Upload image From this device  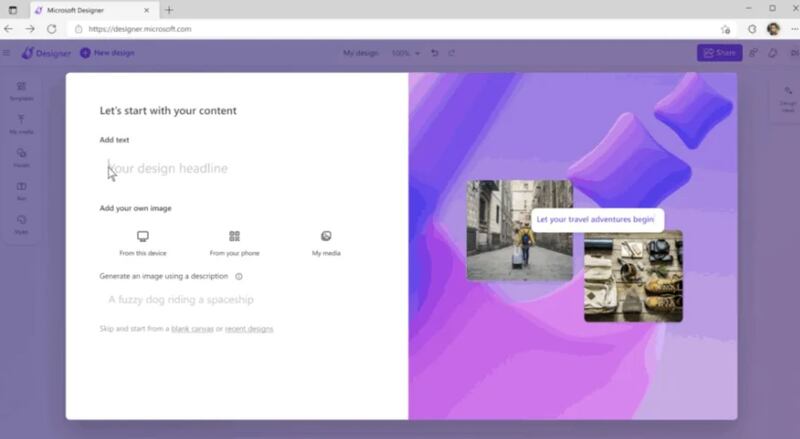tap(143, 243)
